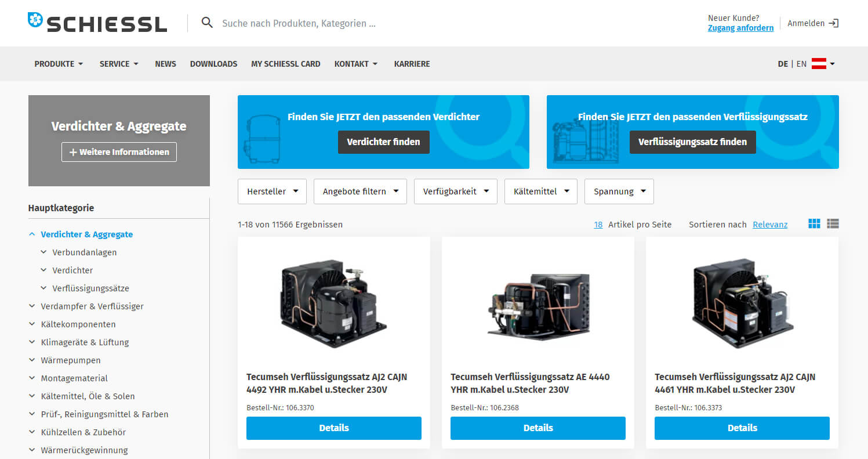Go to the DOWNLOADS page
Screen dimensions: 868x459
[213, 64]
